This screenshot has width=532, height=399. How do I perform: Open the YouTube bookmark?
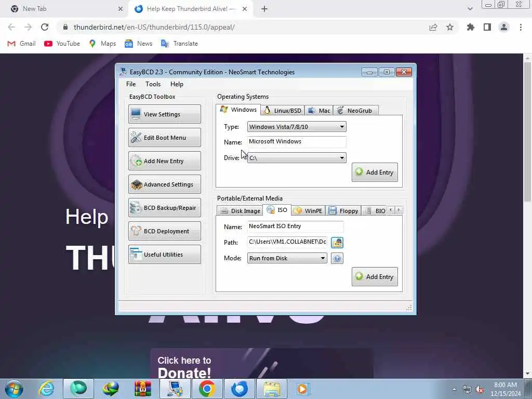click(62, 44)
